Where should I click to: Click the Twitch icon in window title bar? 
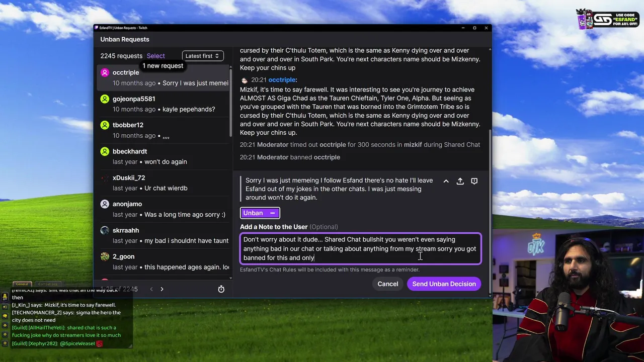pyautogui.click(x=97, y=28)
